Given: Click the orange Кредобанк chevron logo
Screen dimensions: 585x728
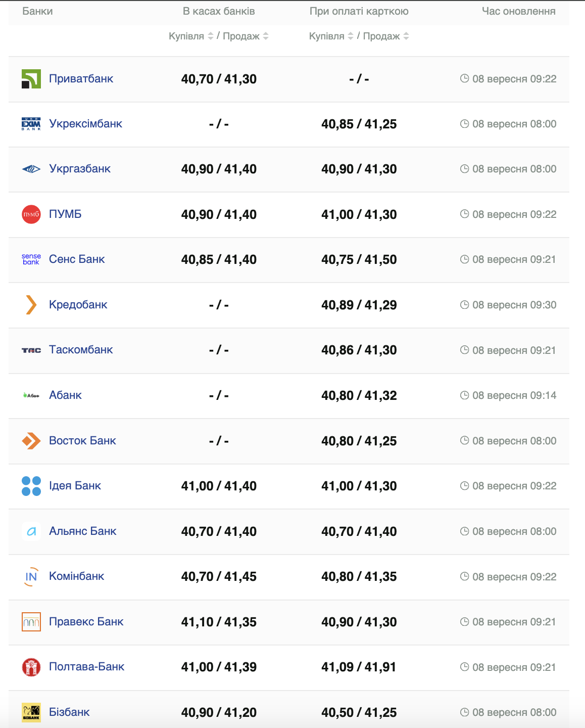Looking at the screenshot, I should click(31, 305).
